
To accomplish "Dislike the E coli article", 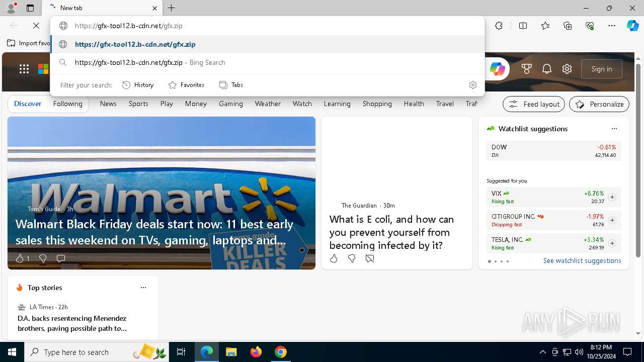I will (352, 258).
